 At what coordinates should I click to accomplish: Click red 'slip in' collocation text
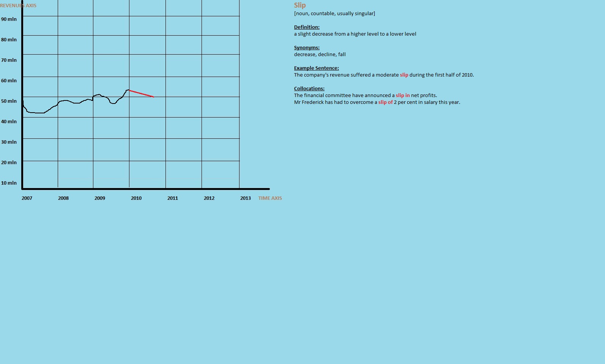pyautogui.click(x=403, y=95)
